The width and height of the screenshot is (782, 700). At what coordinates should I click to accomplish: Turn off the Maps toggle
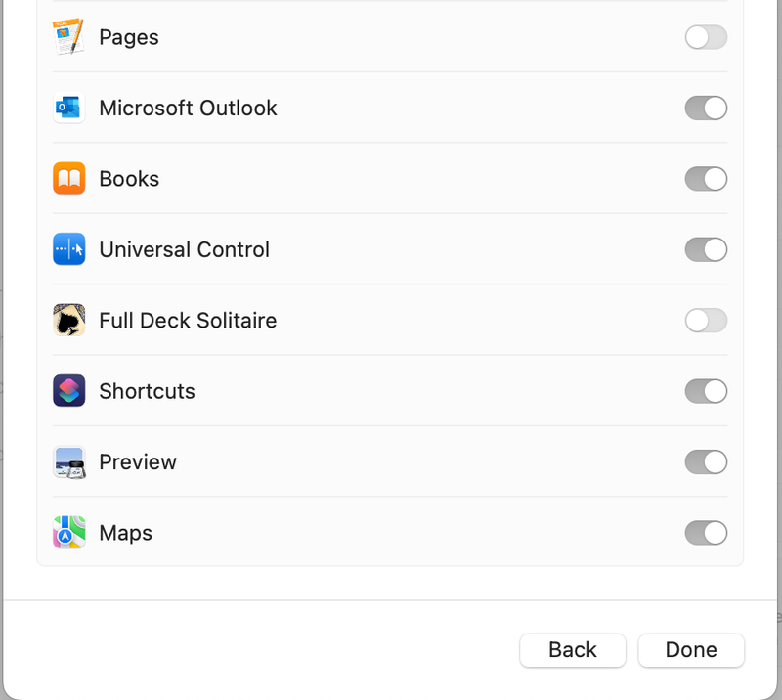(706, 533)
